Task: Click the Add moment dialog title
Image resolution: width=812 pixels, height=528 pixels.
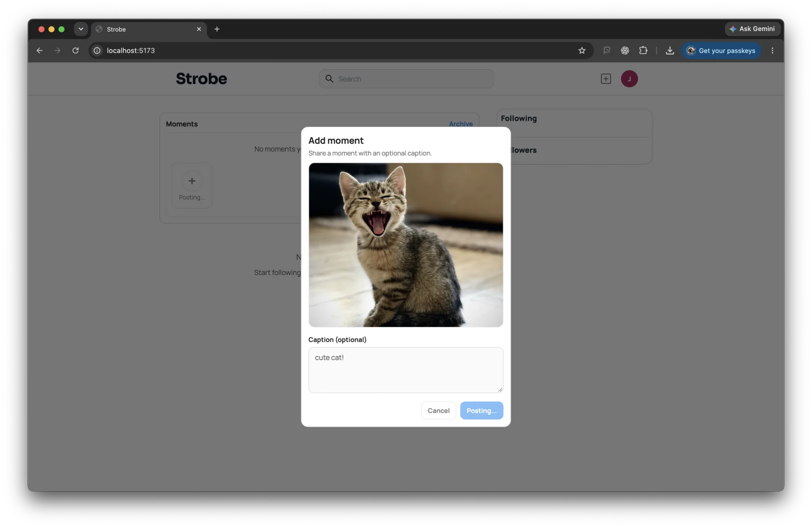Action: tap(336, 141)
